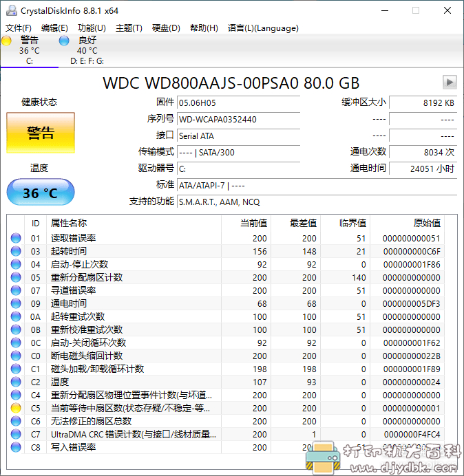Click the supported features S.M.A.R.T., AAM, NCQ
Screen dimensions: 464x476
[x=317, y=202]
